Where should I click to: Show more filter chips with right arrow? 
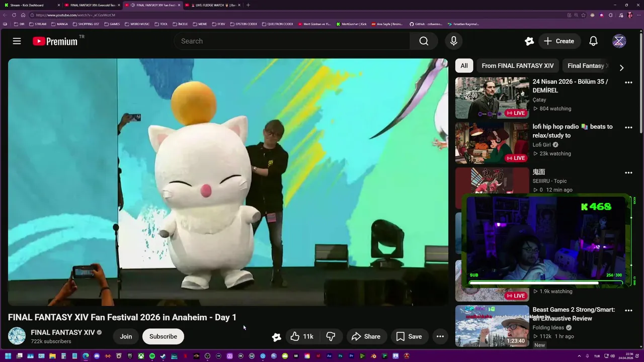[621, 67]
